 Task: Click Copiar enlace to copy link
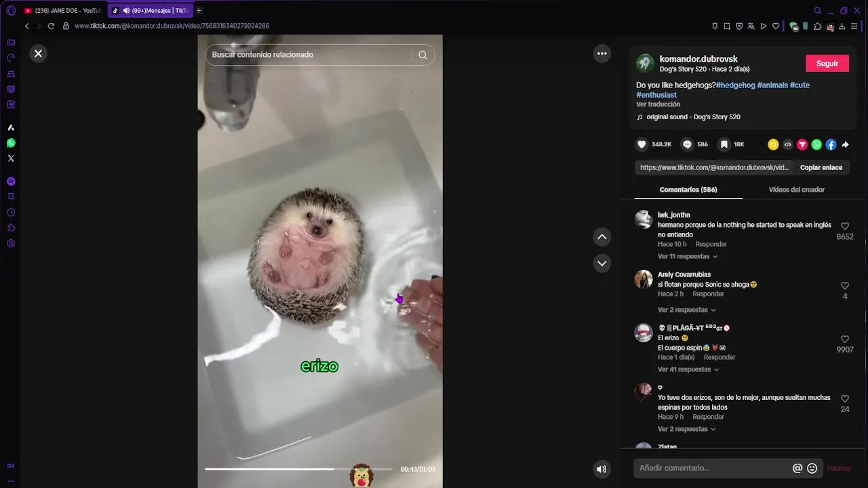[821, 167]
